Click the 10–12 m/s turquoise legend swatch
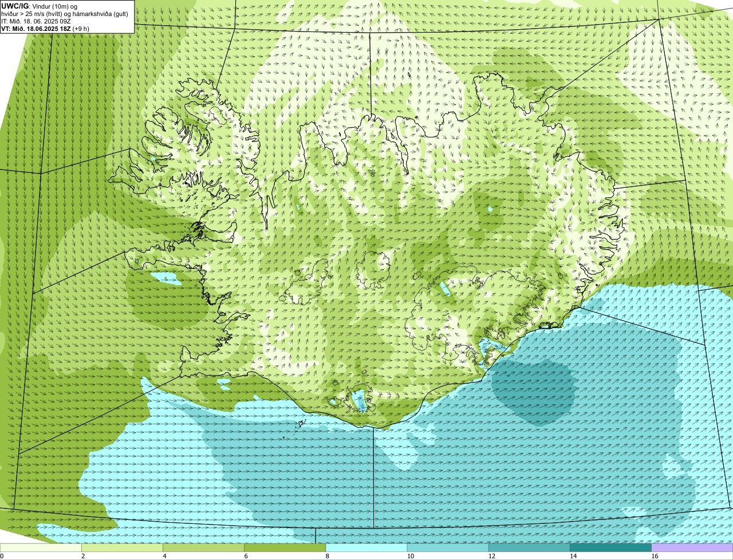The image size is (733, 560). coord(448,547)
